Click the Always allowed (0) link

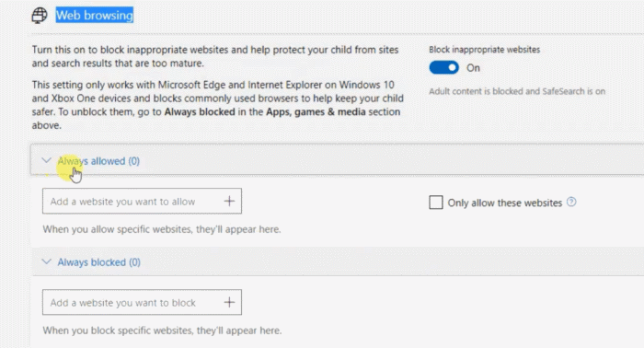pos(98,161)
